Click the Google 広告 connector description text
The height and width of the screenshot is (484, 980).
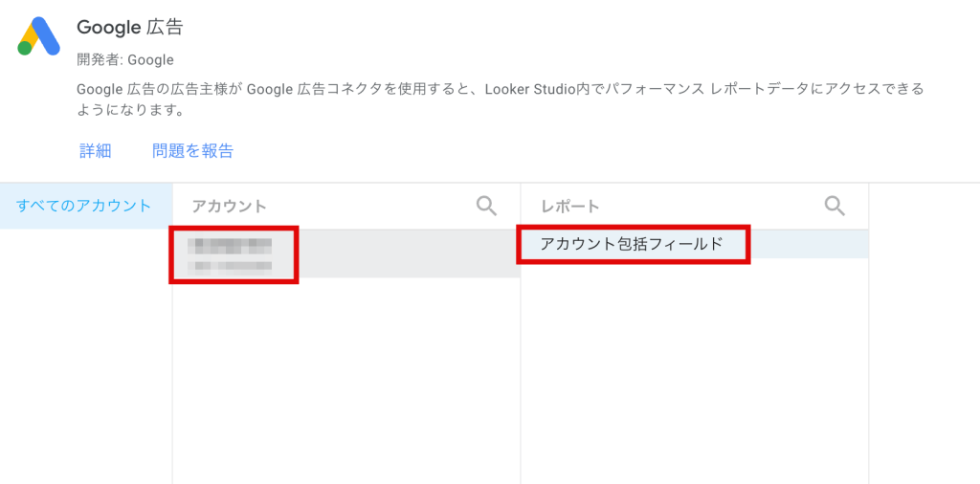pos(500,99)
